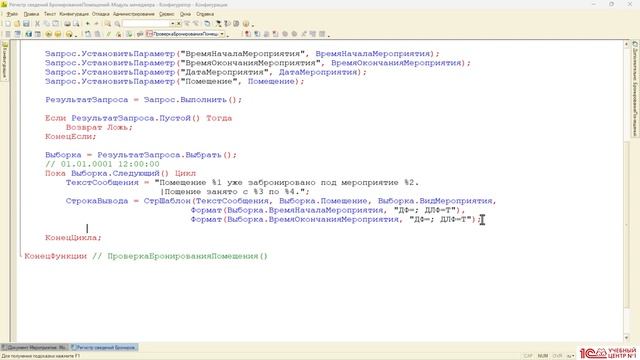Screen dimensions: 640x360
Task: Switch to Регистр сведений Бронирова tab
Action: pos(104,347)
